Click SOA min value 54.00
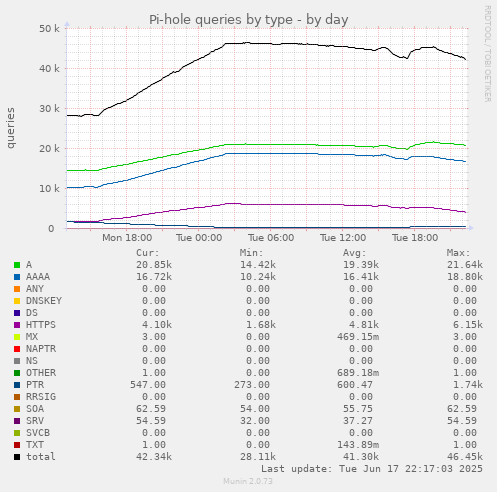This screenshot has width=497, height=492. pyautogui.click(x=255, y=409)
